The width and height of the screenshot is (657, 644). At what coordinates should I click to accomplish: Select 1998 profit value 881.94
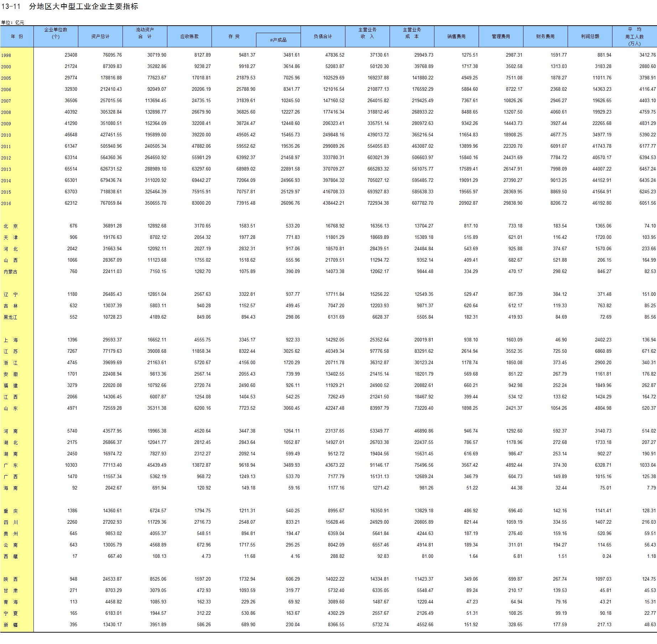(604, 55)
